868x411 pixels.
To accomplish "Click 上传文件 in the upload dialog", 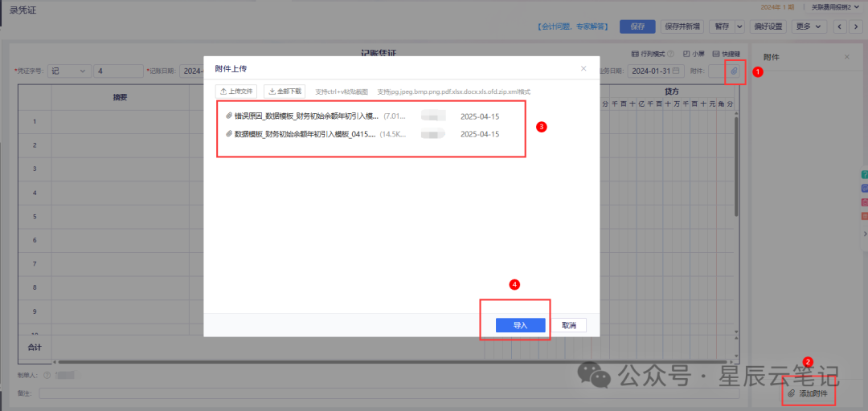I will pos(236,92).
